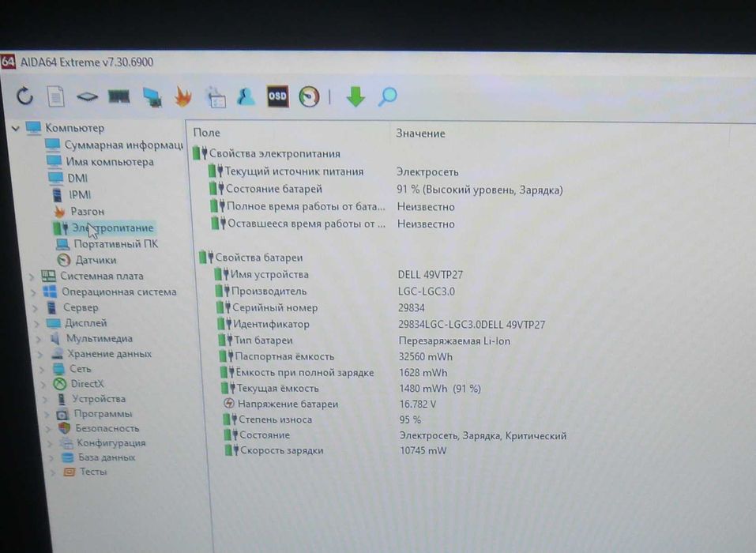
Task: Expand the Сервер node arrow
Action: point(36,308)
